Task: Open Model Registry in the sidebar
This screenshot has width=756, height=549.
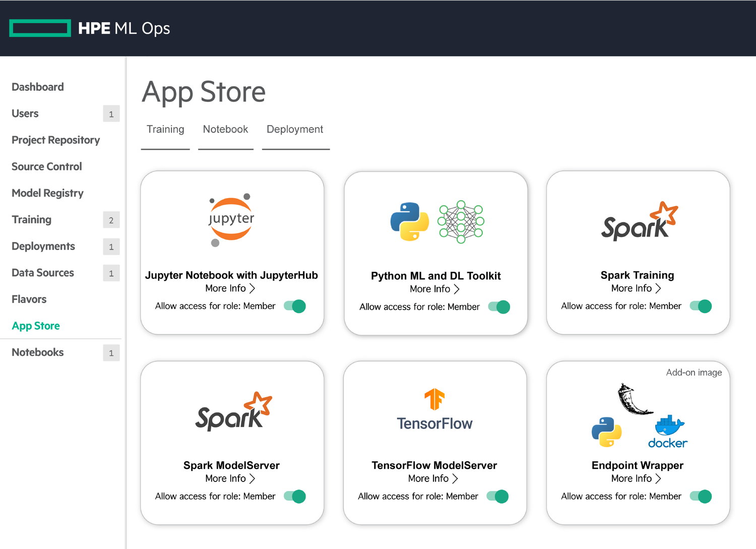Action: point(47,193)
